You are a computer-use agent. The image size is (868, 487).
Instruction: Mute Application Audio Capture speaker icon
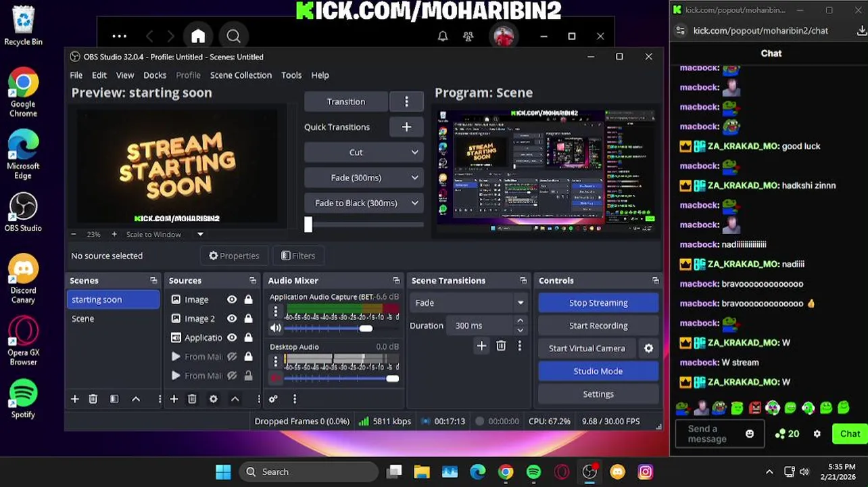276,329
